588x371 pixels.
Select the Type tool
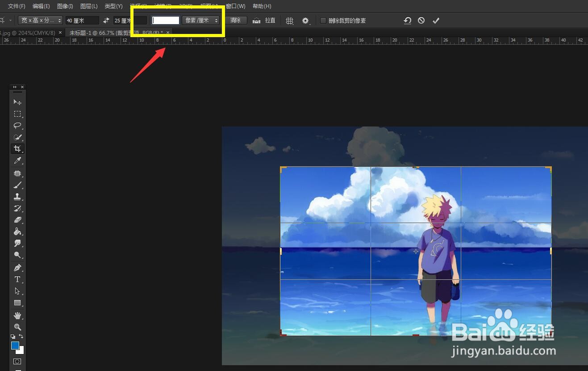pyautogui.click(x=17, y=279)
